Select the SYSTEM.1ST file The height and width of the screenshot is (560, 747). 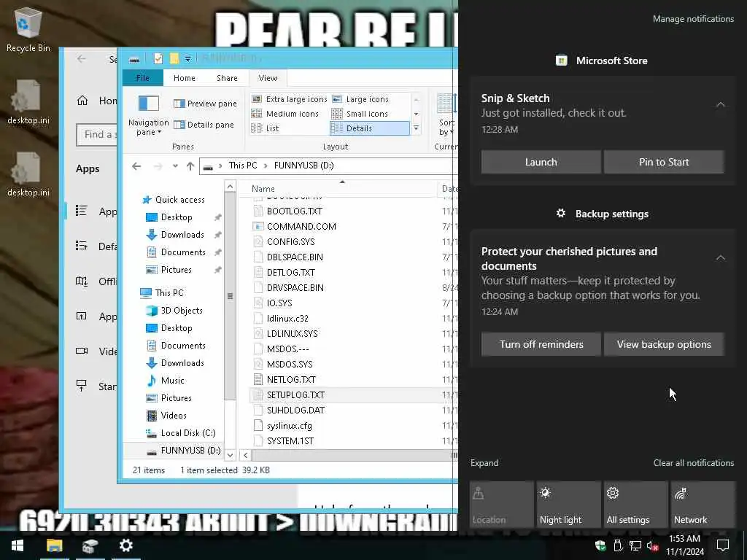pyautogui.click(x=290, y=441)
